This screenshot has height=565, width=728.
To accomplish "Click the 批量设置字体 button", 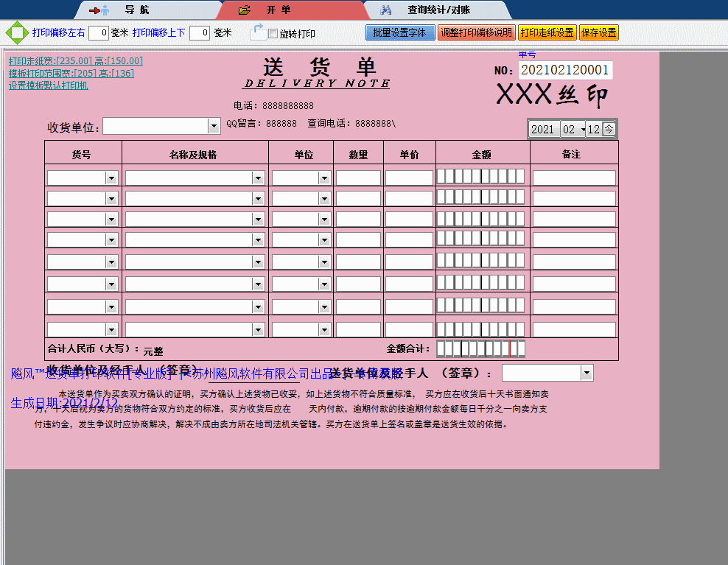I will pos(399,33).
